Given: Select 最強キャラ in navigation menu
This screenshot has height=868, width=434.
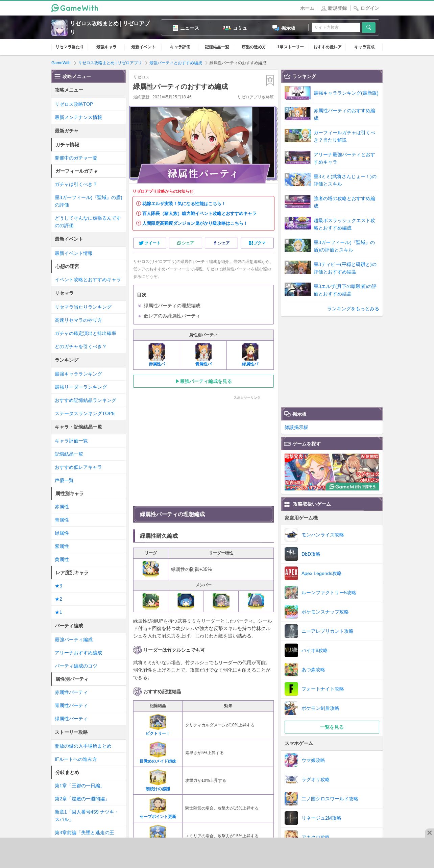Looking at the screenshot, I should click(106, 47).
